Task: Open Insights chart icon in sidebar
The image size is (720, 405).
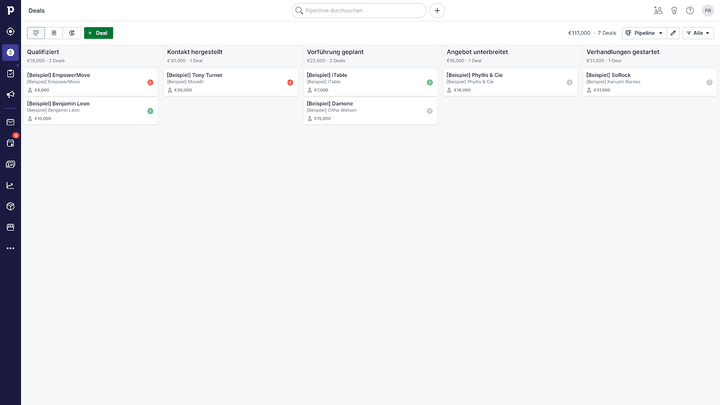Action: 10,185
